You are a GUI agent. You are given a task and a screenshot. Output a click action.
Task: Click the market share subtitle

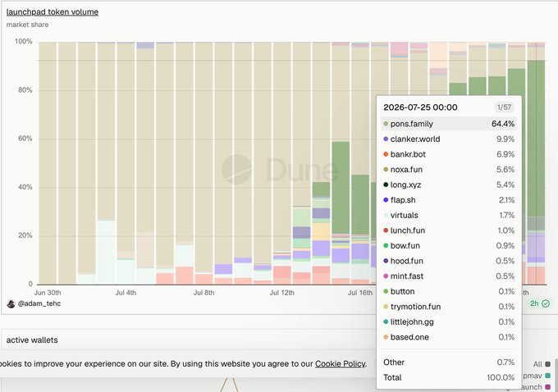(27, 25)
